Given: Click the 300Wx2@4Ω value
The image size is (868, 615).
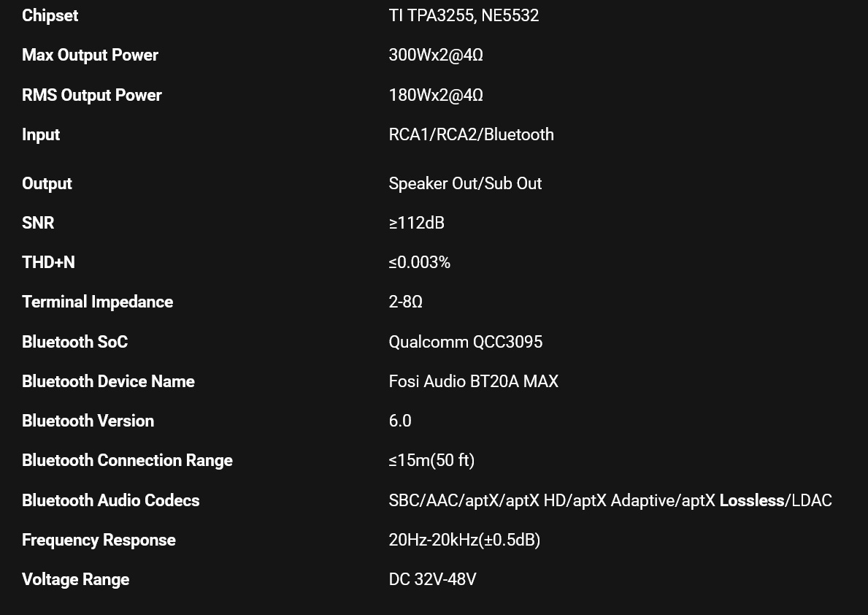Looking at the screenshot, I should click(436, 56).
